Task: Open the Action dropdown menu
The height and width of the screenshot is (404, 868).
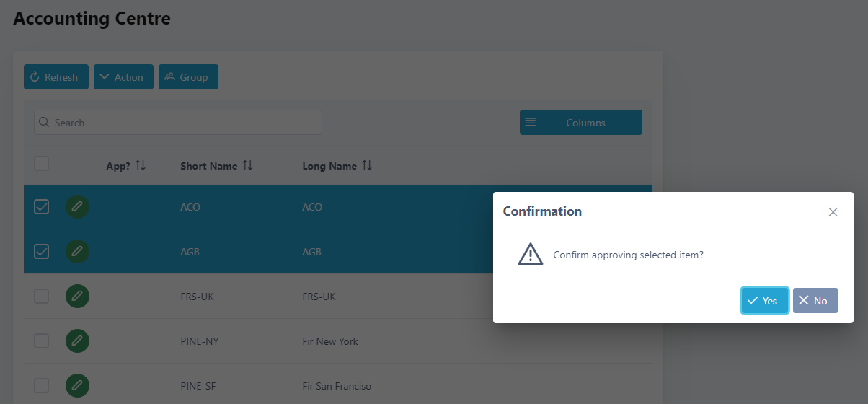Action: (123, 77)
